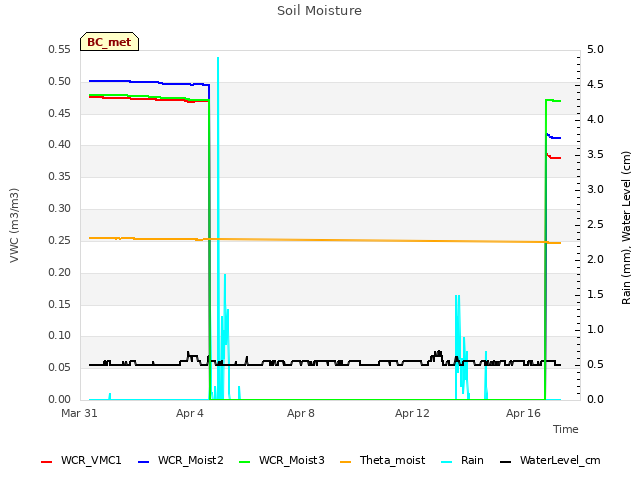The image size is (640, 480).
Task: Click the Apr 12 date tick label
Action: tap(412, 413)
